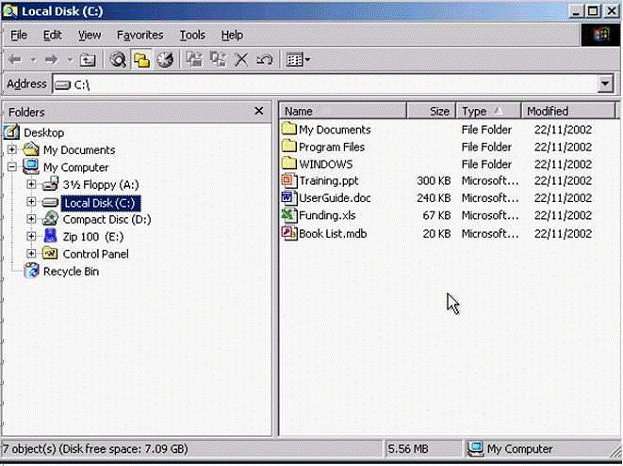Select the 3½ Floppy drive icon
This screenshot has width=623, height=466.
[50, 184]
